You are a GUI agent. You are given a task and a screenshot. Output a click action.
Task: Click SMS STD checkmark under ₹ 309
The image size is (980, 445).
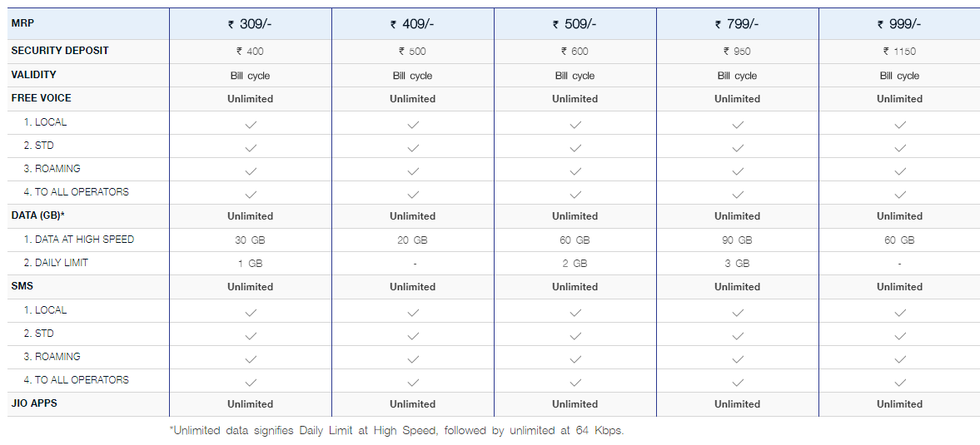tap(251, 336)
